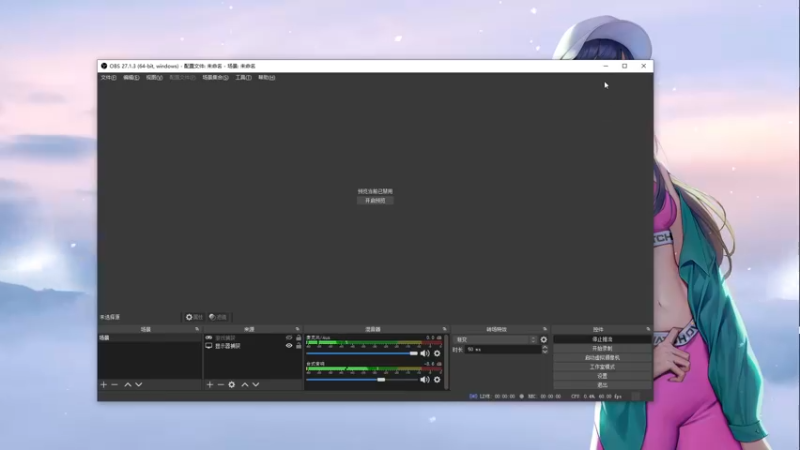Click the CPU usage and fps status text
800x450 pixels.
[596, 396]
